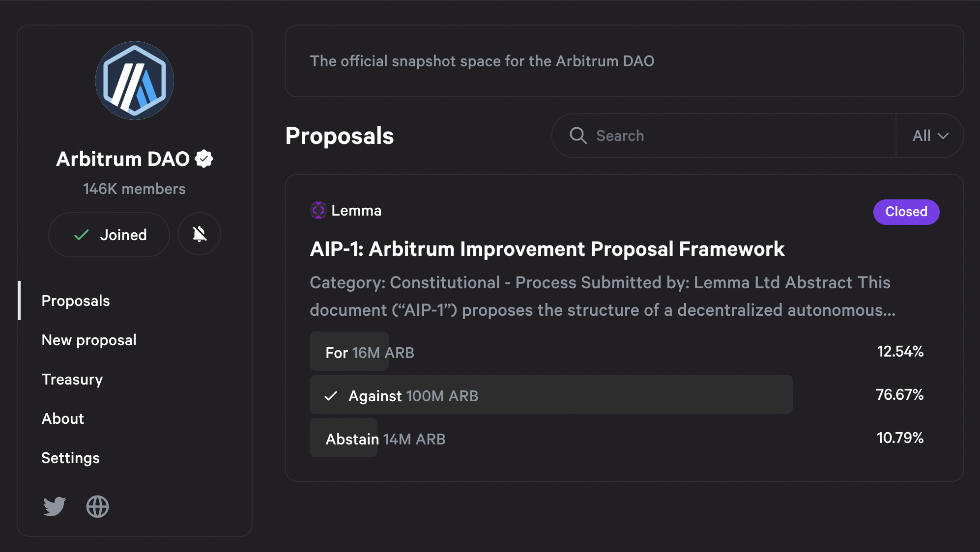
Task: Open AIP-1 Arbitrum Improvement Proposal Framework
Action: (547, 249)
